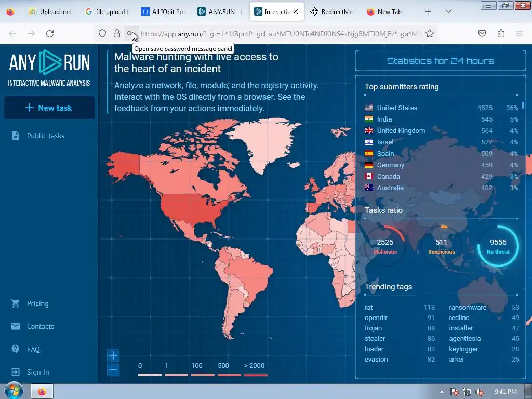Click the rat trending tag

point(368,308)
